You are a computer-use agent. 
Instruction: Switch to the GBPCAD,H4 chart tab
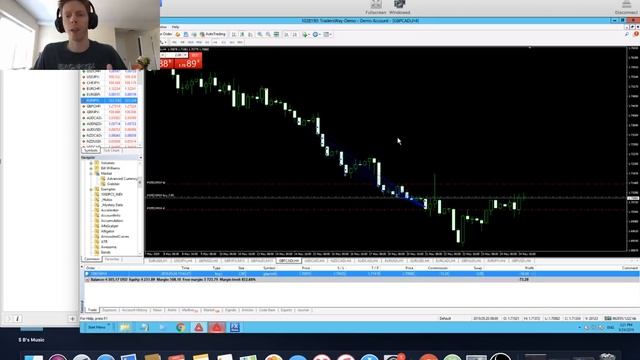pyautogui.click(x=289, y=260)
